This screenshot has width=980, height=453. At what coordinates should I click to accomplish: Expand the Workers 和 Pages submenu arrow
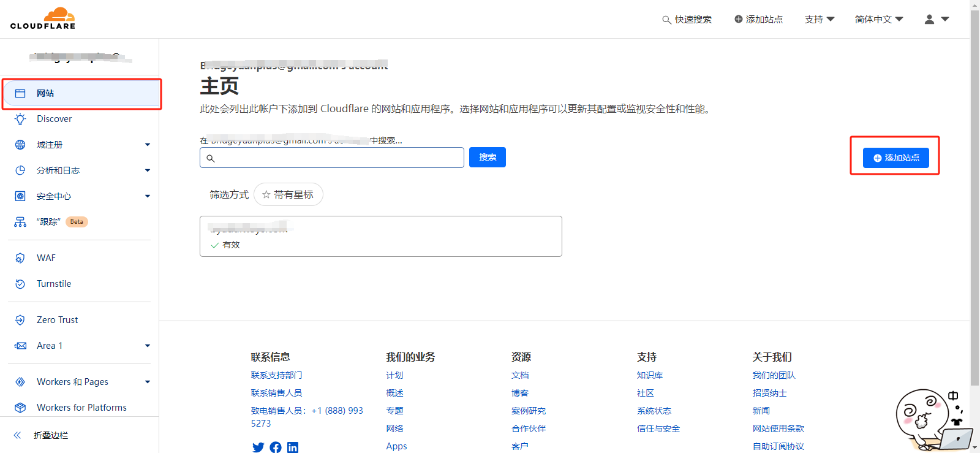click(148, 382)
